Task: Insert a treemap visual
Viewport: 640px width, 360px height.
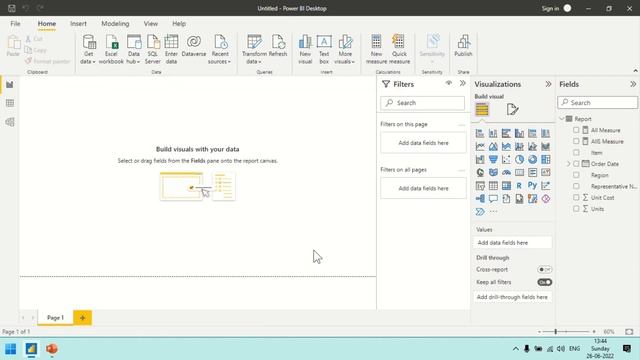Action: (545, 159)
